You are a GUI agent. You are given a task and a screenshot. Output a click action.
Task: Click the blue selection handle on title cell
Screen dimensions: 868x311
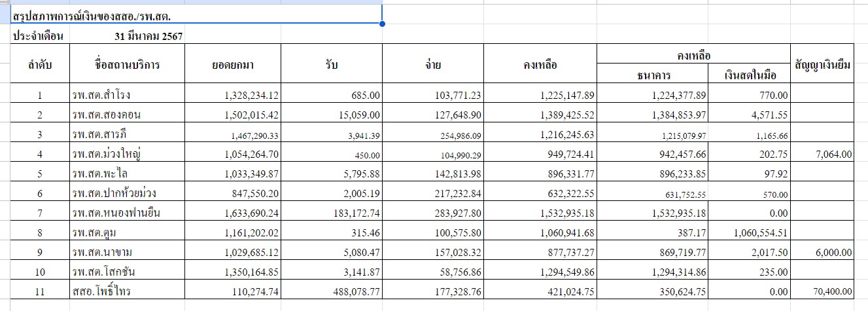point(382,24)
